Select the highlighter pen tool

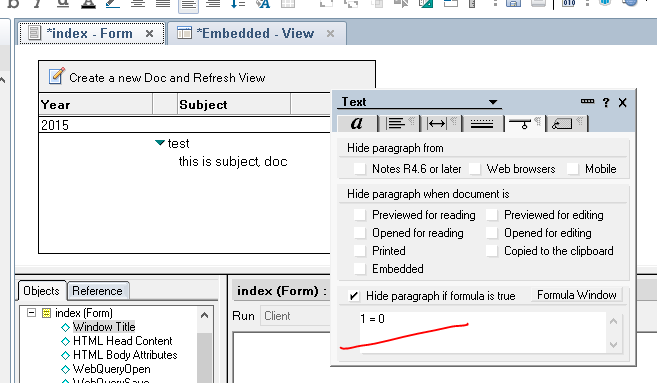[113, 3]
